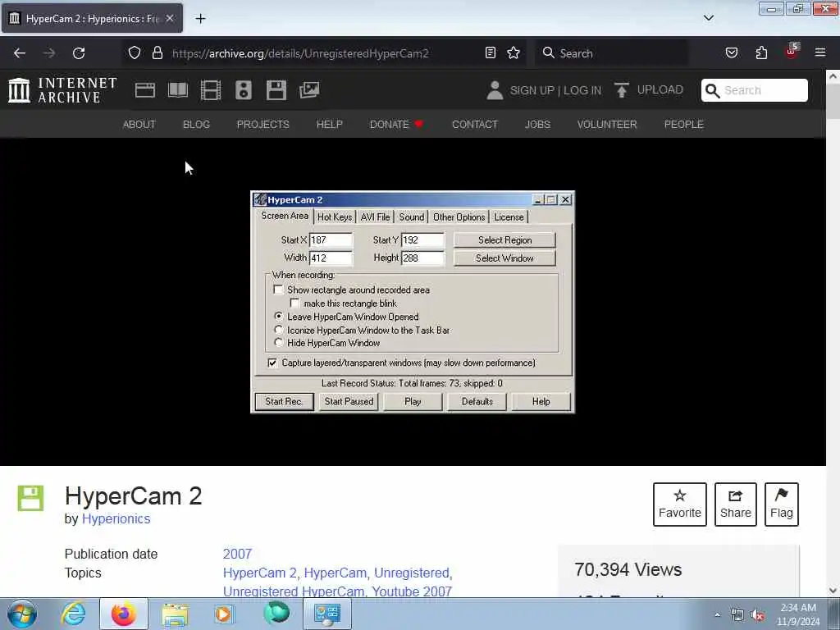Image resolution: width=840 pixels, height=630 pixels.
Task: Click the Start Paused button
Action: pyautogui.click(x=349, y=401)
